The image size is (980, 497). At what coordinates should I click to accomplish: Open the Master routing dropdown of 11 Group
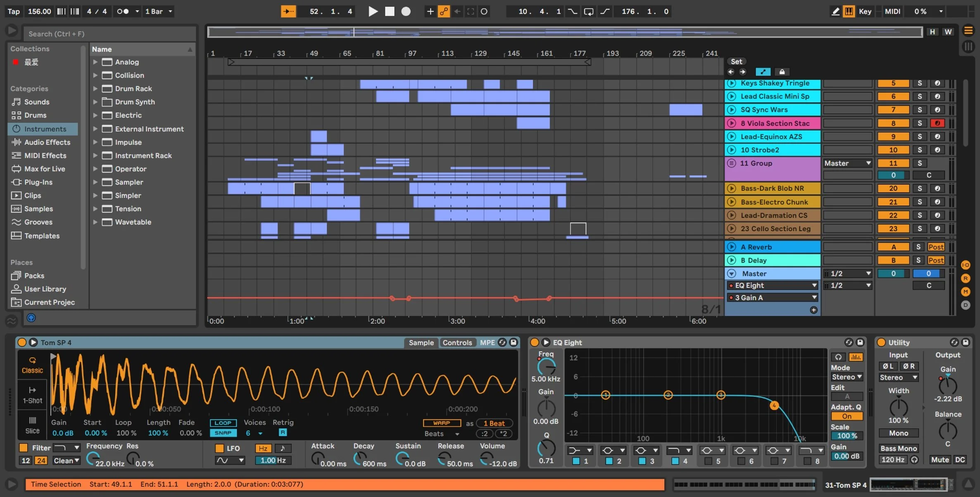click(847, 163)
